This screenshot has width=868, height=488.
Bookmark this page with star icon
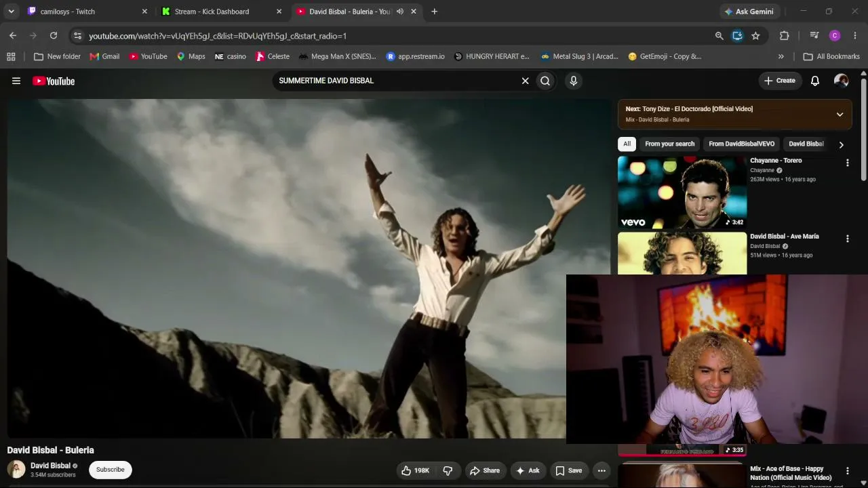coord(755,36)
